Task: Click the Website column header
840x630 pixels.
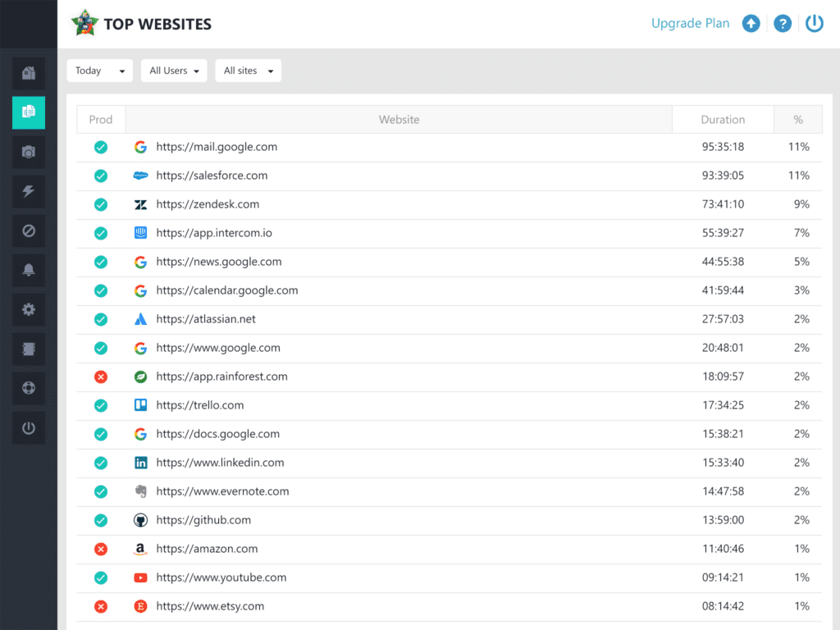Action: coord(399,120)
